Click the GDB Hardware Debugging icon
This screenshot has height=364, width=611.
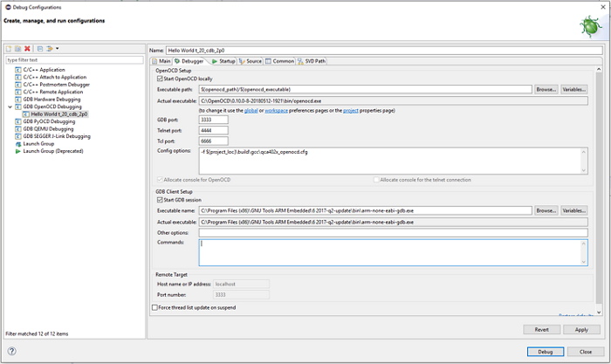coord(18,100)
